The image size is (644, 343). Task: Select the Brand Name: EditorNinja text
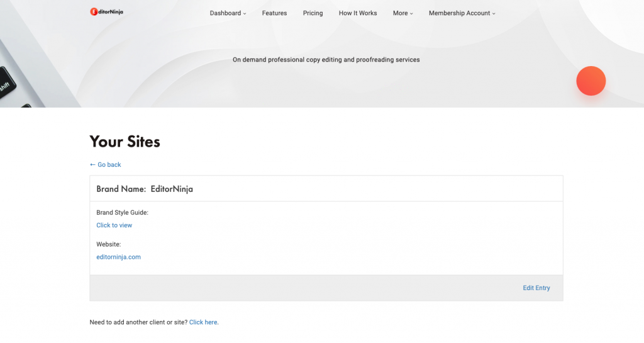145,189
